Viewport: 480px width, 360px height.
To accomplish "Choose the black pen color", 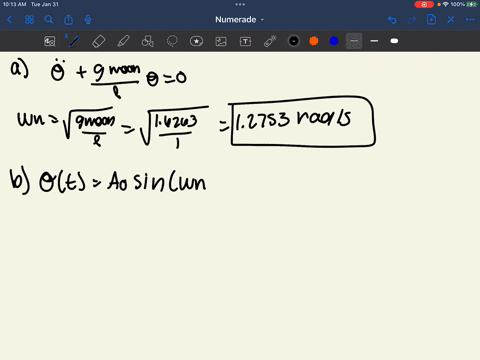I will (294, 41).
